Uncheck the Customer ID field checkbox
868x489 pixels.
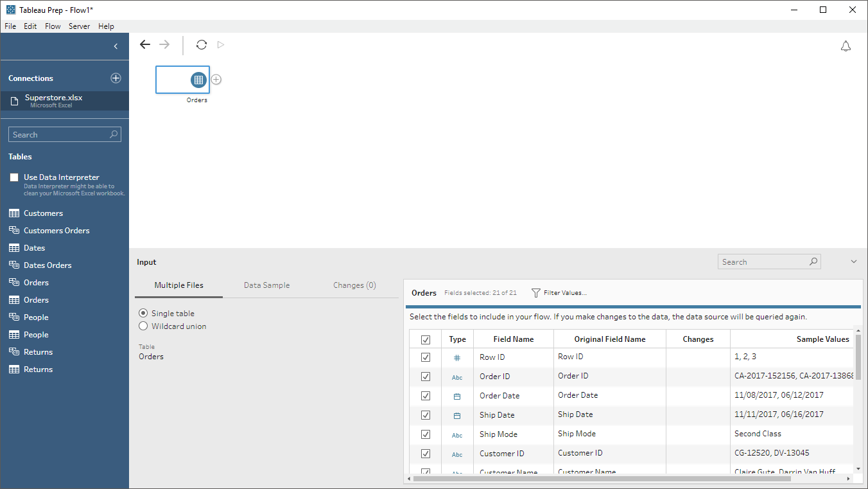pyautogui.click(x=426, y=454)
